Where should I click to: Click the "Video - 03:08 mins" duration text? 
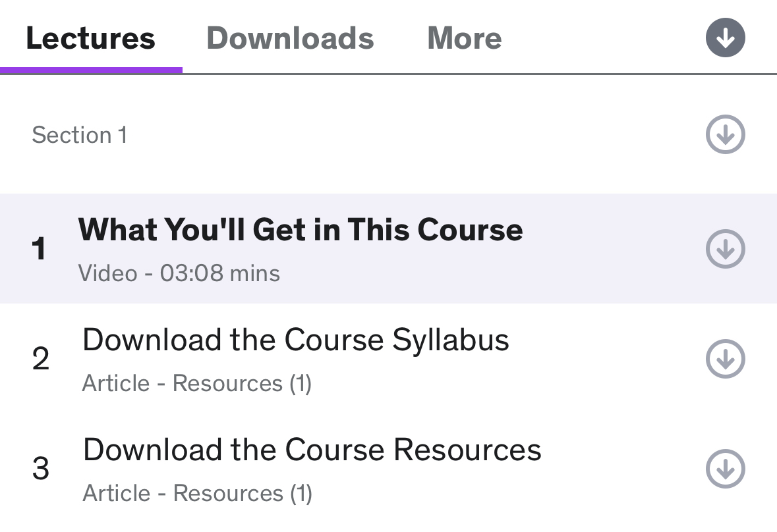click(179, 273)
